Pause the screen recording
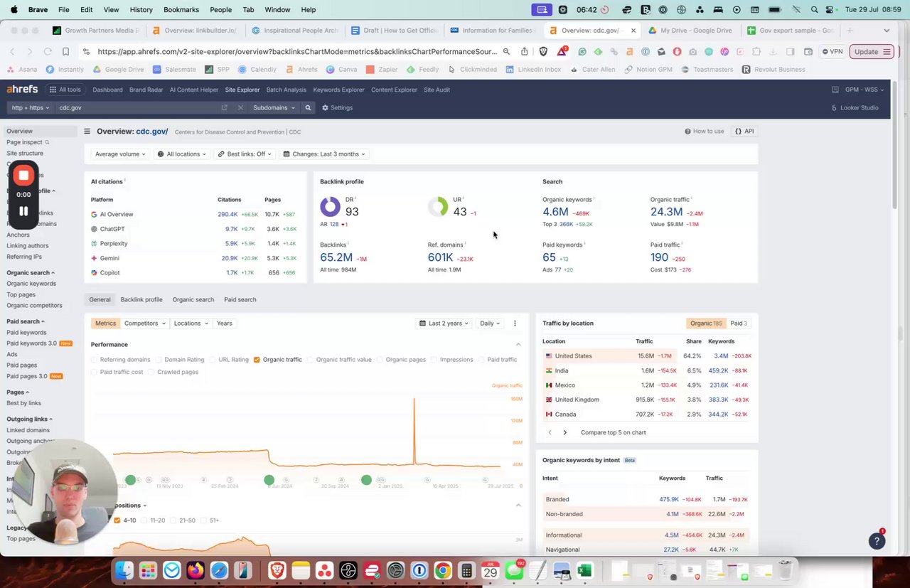910x588 pixels. pyautogui.click(x=23, y=211)
